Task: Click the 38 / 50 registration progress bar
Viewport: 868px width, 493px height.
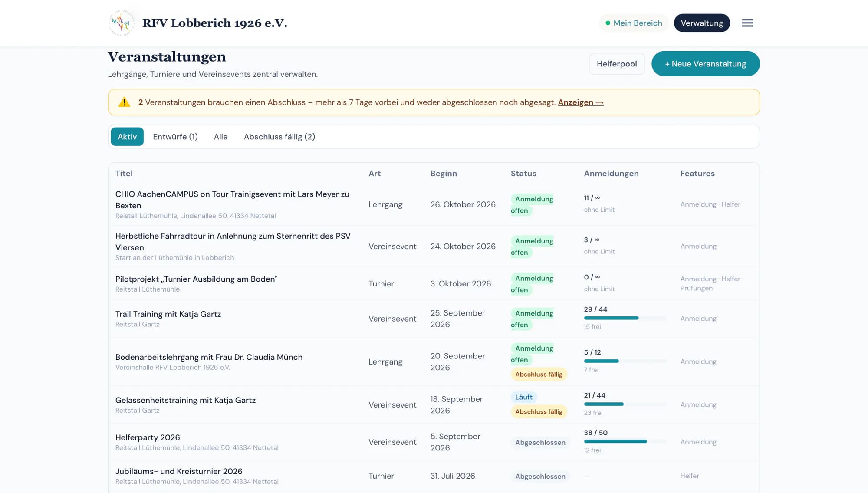Action: [x=625, y=441]
